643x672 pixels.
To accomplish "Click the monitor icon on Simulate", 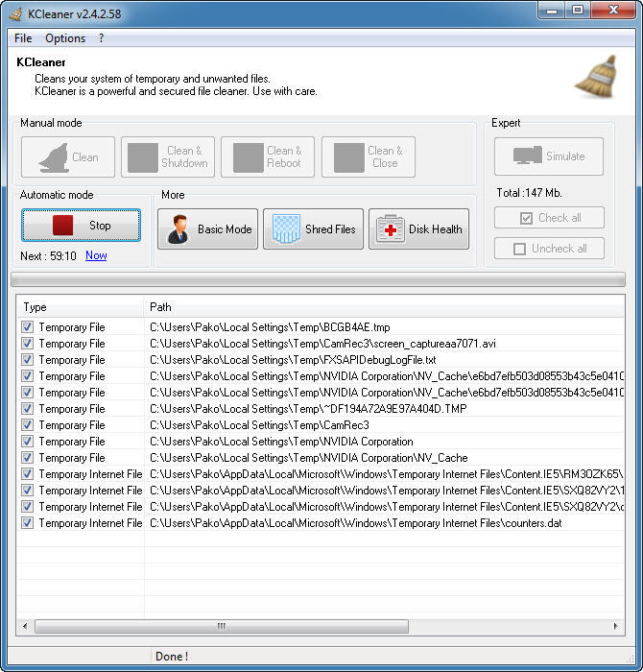I will click(527, 156).
